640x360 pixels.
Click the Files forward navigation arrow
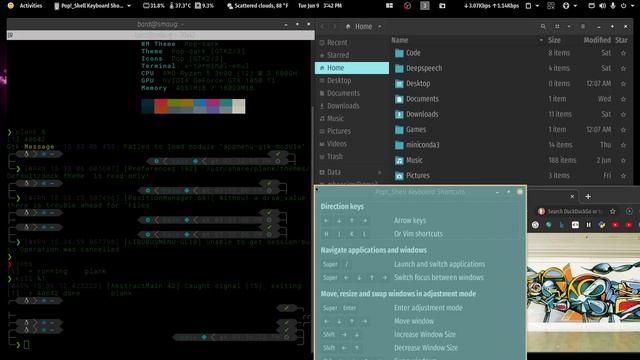[334, 27]
